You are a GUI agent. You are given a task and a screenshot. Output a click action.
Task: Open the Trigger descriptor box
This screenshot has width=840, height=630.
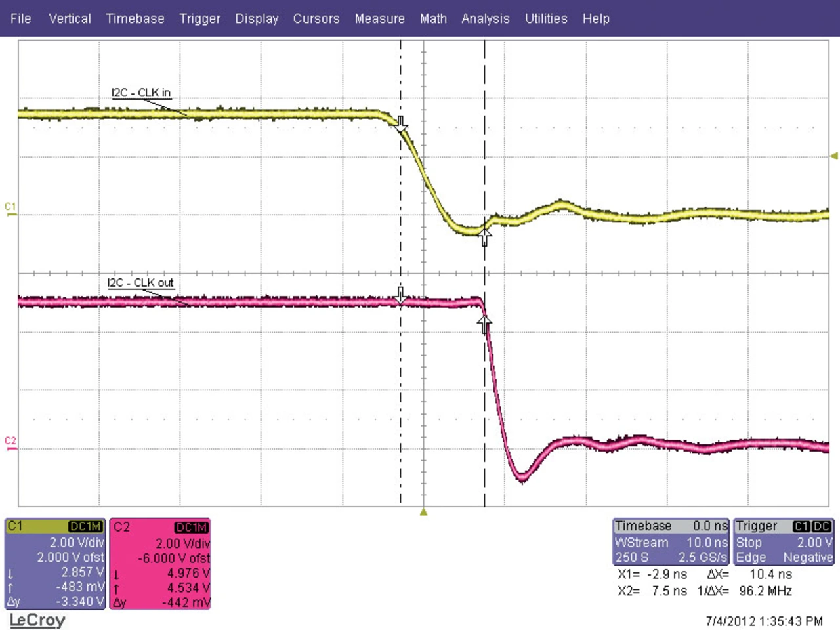pyautogui.click(x=784, y=542)
